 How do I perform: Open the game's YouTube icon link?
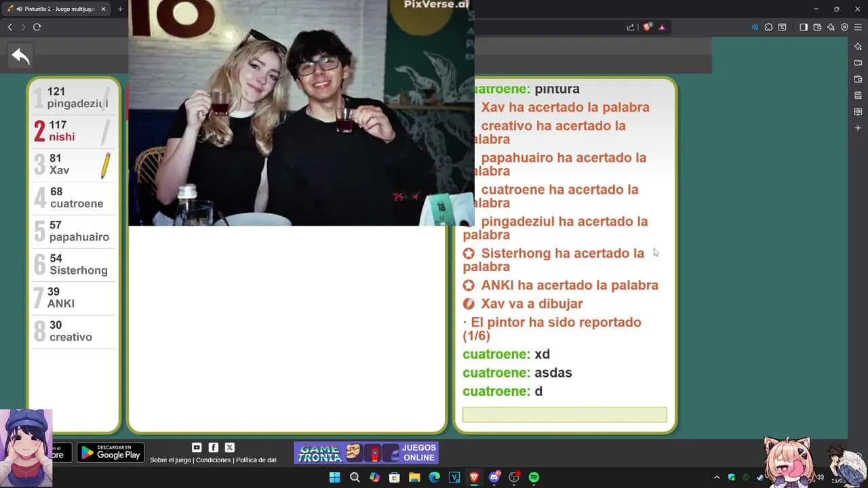coord(197,447)
